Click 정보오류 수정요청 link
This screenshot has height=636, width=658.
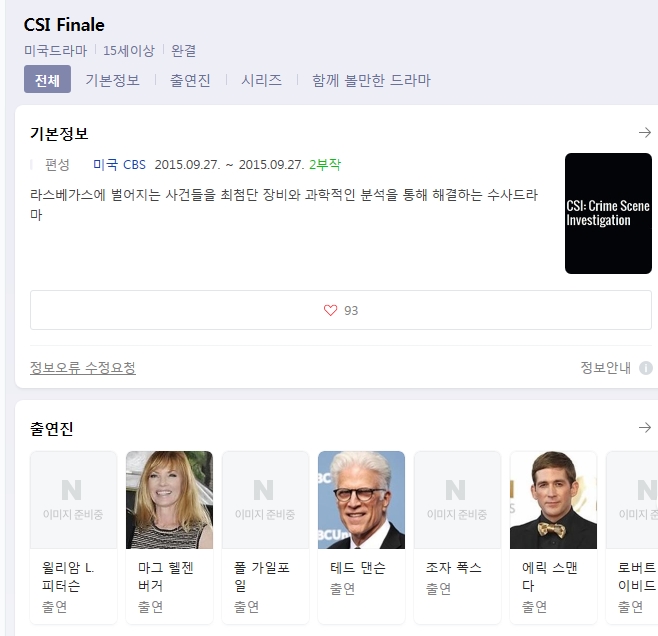click(x=83, y=368)
